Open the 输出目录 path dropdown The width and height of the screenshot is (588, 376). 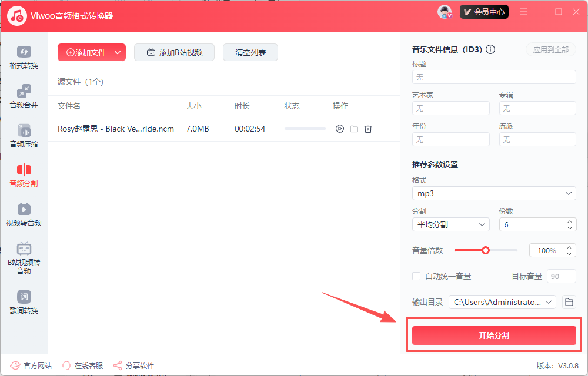(x=502, y=301)
